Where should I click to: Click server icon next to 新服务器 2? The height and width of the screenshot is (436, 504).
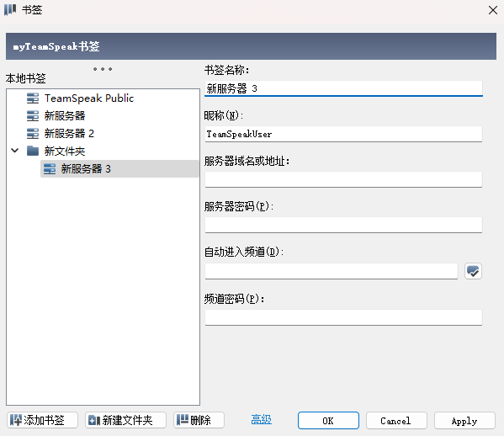coord(33,133)
